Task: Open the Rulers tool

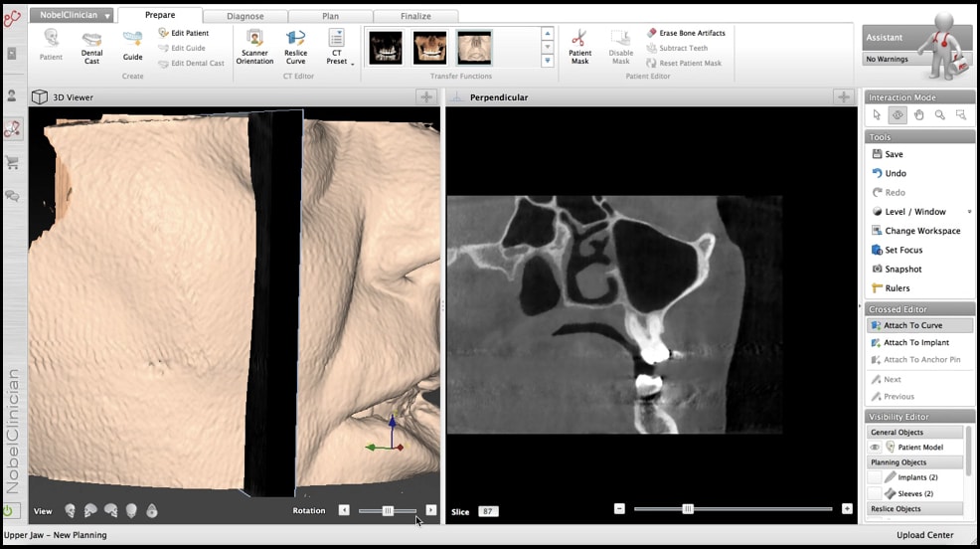Action: 891,288
